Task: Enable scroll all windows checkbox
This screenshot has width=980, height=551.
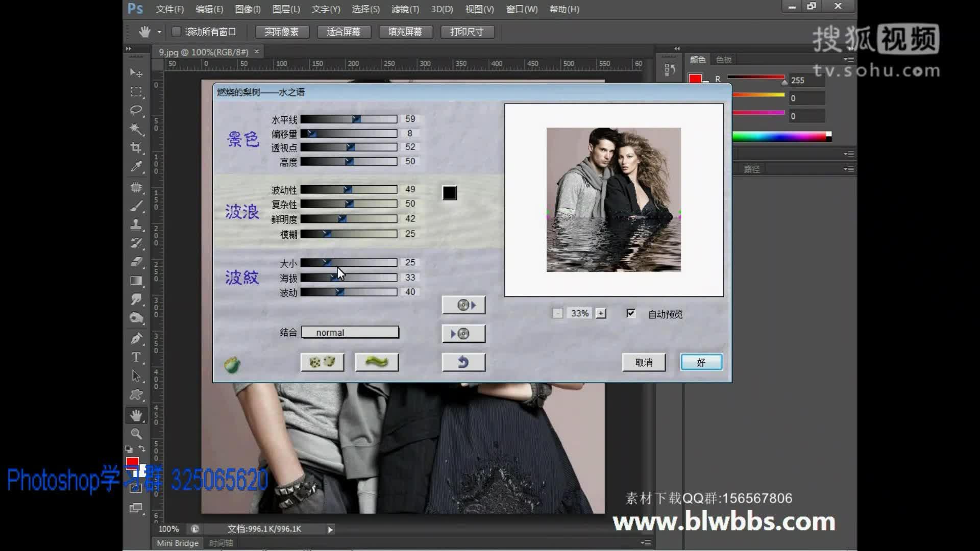Action: click(177, 32)
